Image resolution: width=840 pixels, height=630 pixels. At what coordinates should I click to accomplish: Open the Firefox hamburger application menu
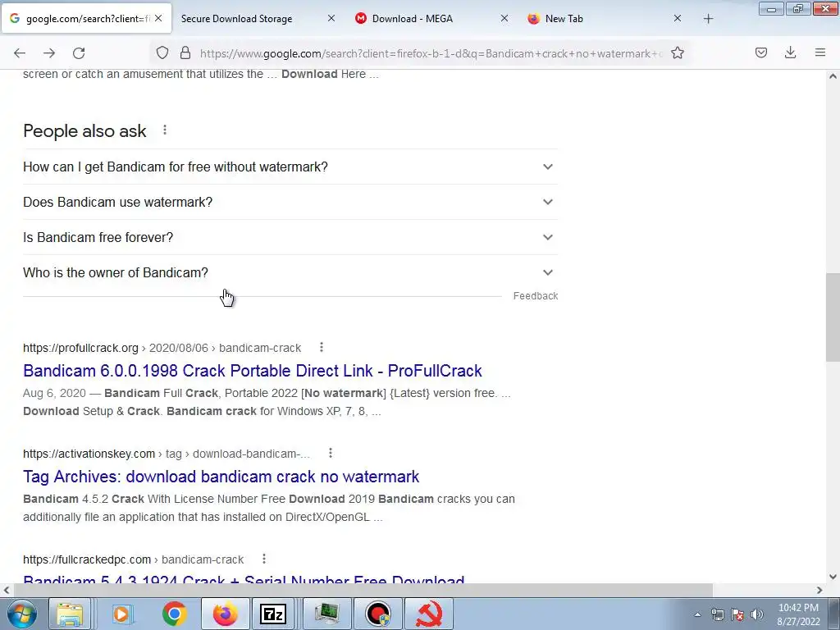820,52
